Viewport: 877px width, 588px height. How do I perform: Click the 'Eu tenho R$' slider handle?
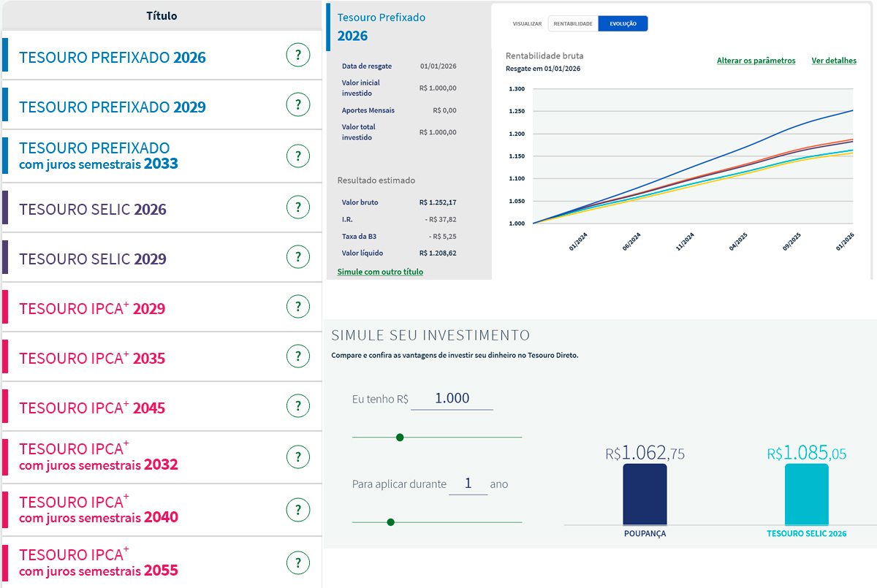click(400, 438)
